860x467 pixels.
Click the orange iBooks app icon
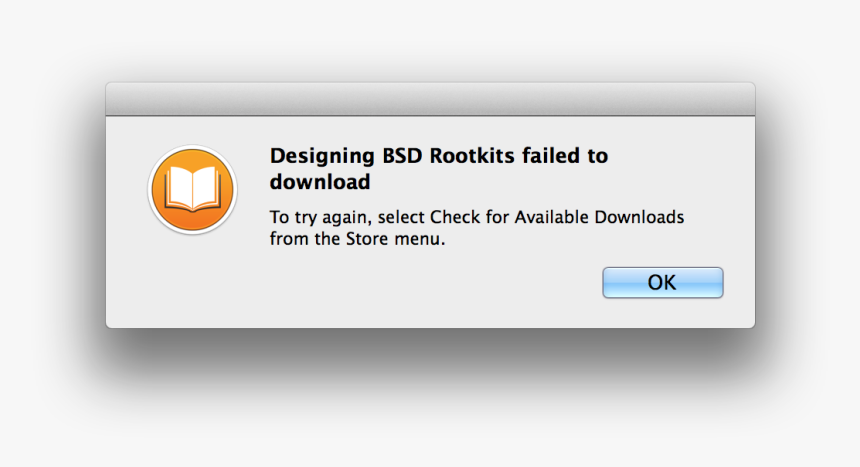191,190
